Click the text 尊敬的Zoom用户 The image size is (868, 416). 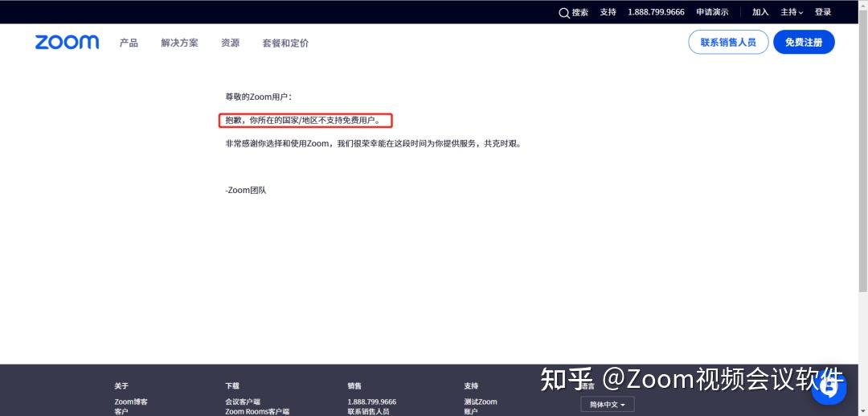[259, 97]
